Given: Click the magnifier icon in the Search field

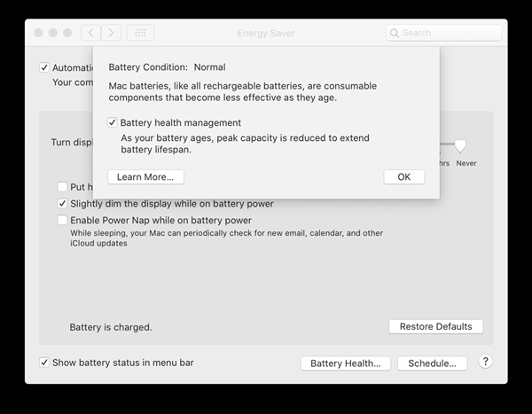Looking at the screenshot, I should coord(395,33).
